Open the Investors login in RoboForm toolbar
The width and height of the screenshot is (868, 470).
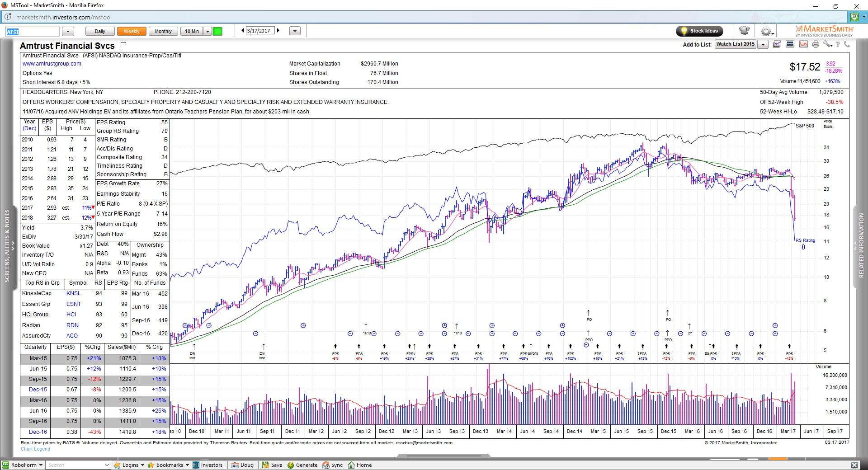[208, 465]
